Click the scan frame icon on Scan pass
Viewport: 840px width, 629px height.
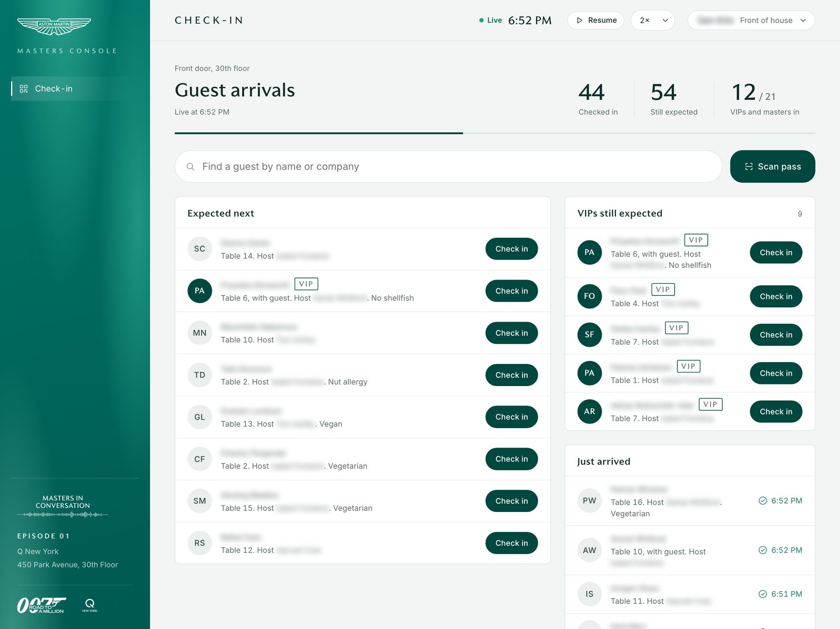pos(749,166)
